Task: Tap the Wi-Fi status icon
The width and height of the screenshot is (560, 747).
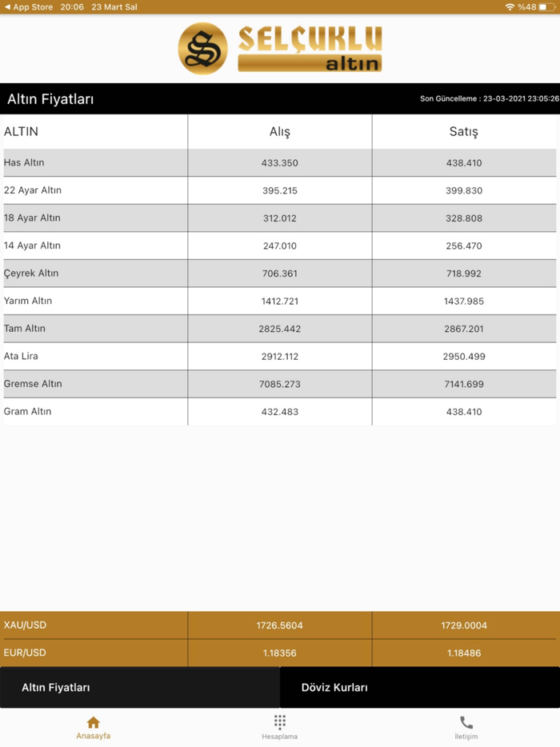Action: pos(510,7)
